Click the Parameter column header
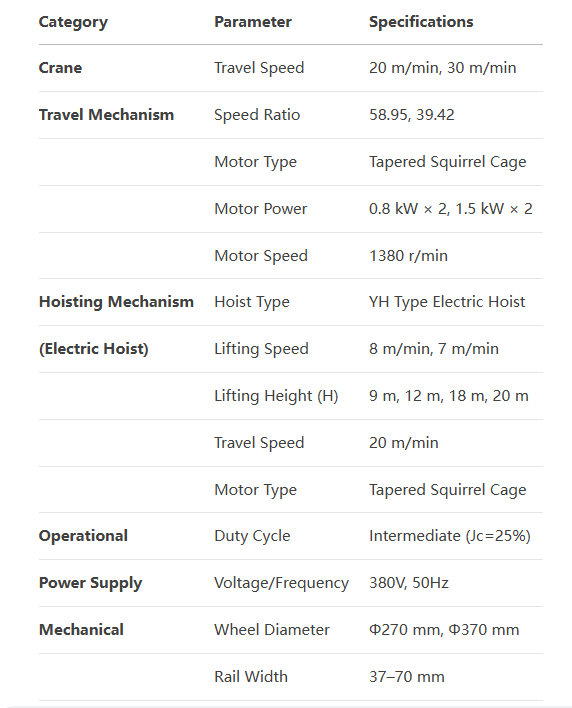Screen dimensions: 572x708 [253, 22]
